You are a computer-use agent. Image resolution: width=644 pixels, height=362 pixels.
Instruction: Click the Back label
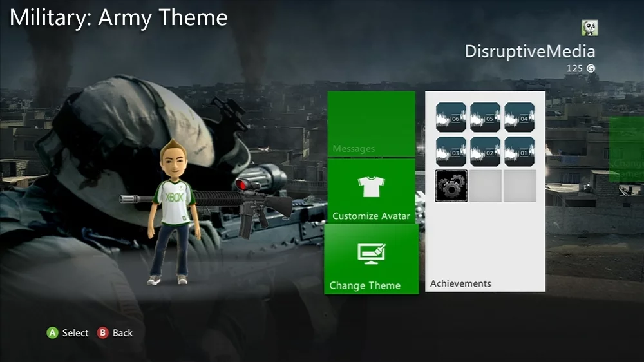122,333
